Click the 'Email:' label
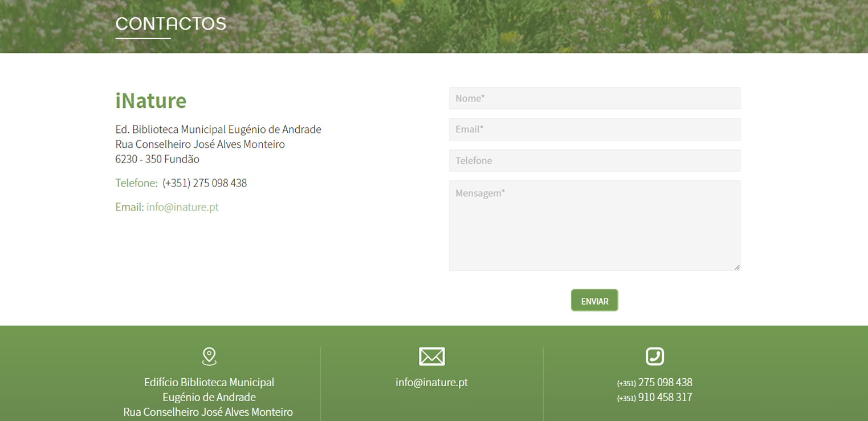 (x=129, y=207)
